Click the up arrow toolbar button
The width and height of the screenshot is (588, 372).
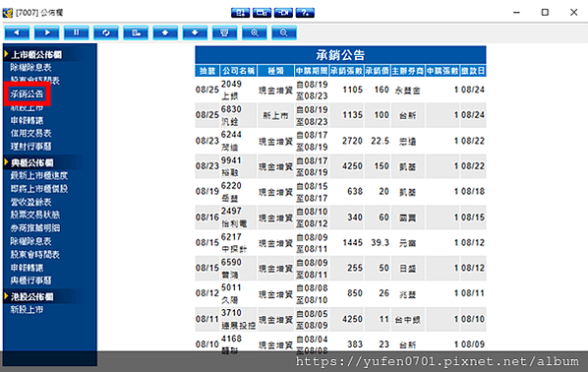click(x=165, y=33)
